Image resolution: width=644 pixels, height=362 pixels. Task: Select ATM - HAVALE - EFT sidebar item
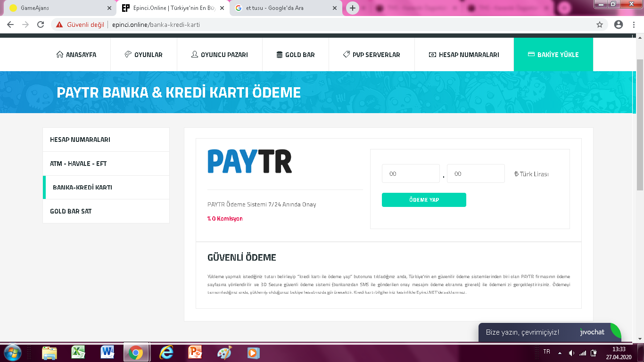(x=106, y=164)
